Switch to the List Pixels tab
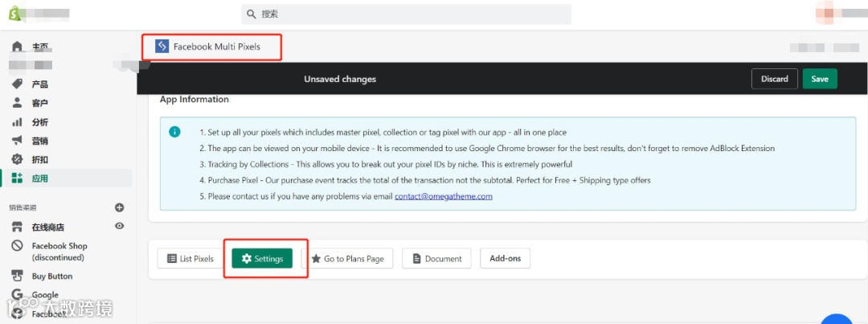The image size is (868, 324). tap(190, 259)
